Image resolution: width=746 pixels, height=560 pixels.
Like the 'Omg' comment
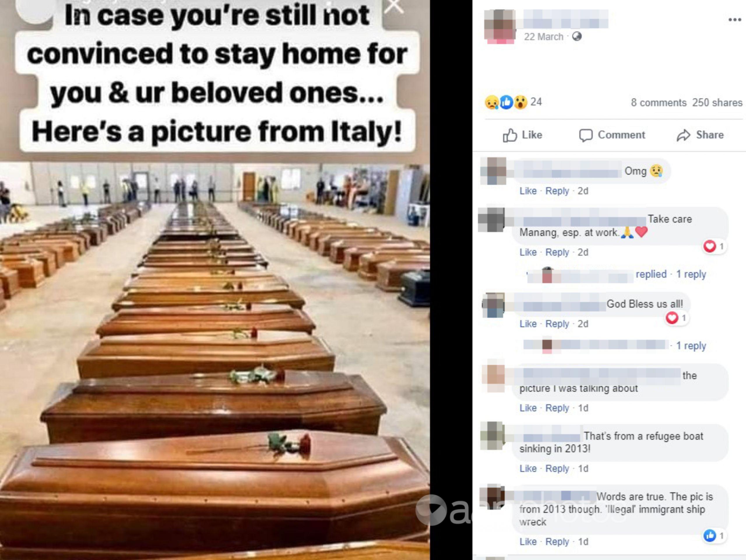[x=528, y=191]
